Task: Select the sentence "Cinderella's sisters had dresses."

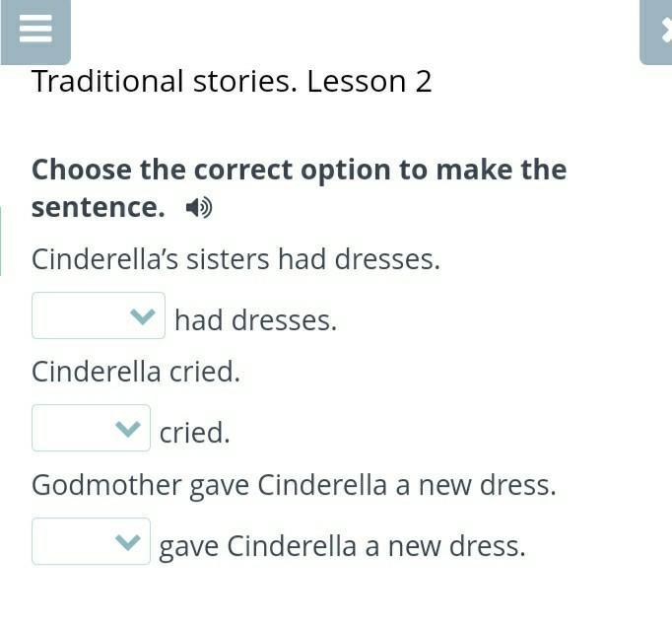Action: [x=235, y=259]
